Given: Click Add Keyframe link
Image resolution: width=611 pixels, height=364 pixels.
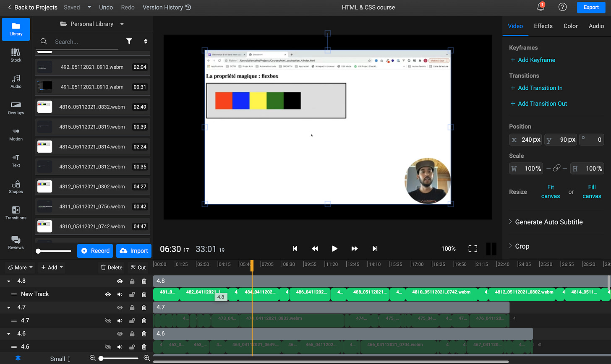Looking at the screenshot, I should tap(533, 60).
